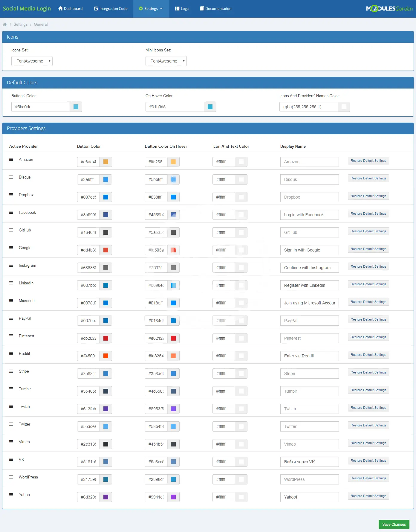Expand the Settings menu in navbar

[x=151, y=9]
